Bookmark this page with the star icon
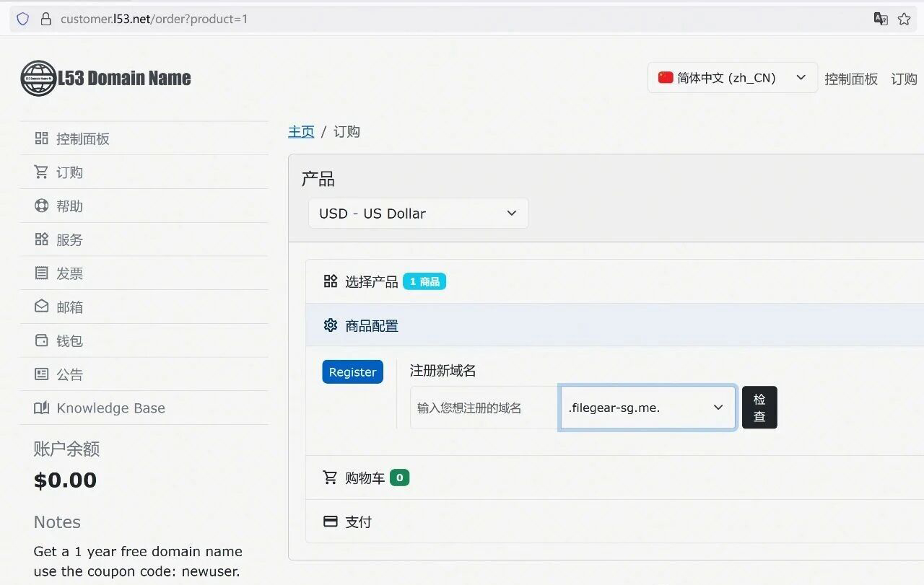 pos(904,19)
